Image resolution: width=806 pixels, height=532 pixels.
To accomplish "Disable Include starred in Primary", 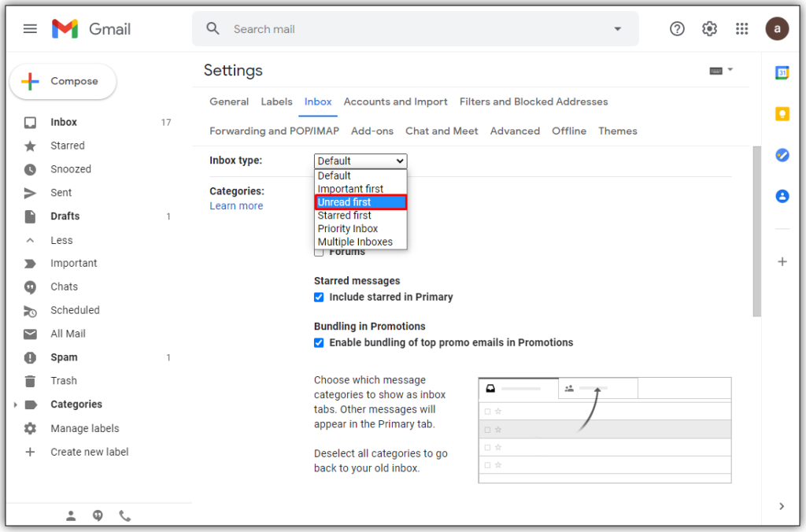I will (319, 297).
